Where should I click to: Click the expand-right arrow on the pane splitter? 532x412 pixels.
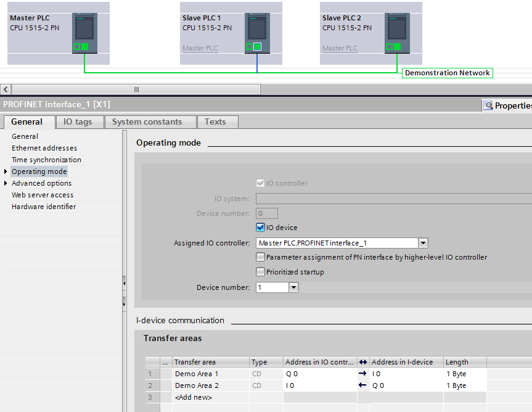[124, 304]
